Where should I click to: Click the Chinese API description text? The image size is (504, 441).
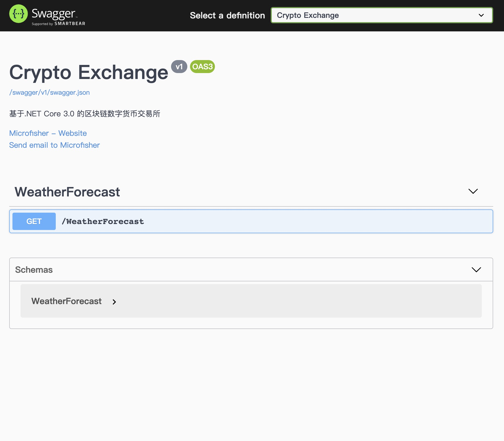tap(85, 114)
